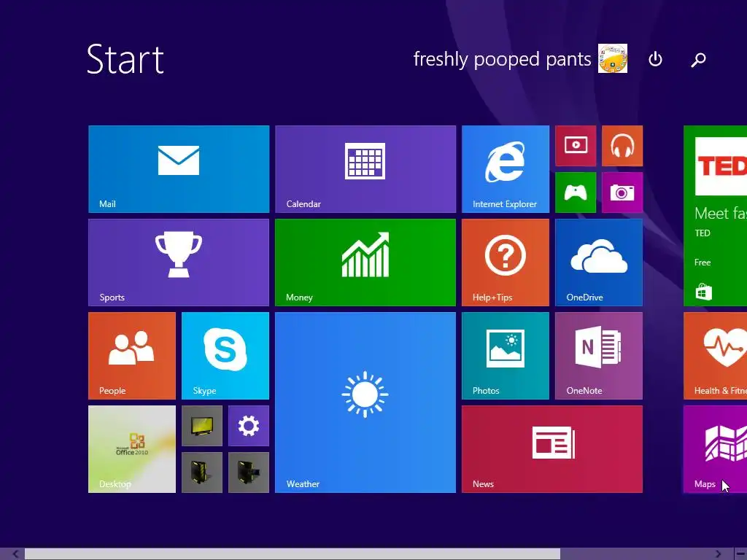Open the PC settings gear tile
747x560 pixels.
[x=249, y=426]
